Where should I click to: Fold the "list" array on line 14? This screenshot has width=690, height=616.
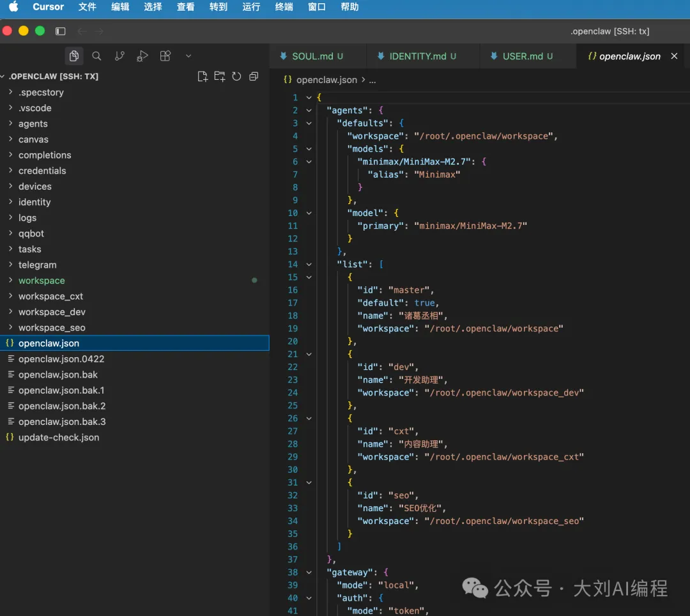pos(309,265)
